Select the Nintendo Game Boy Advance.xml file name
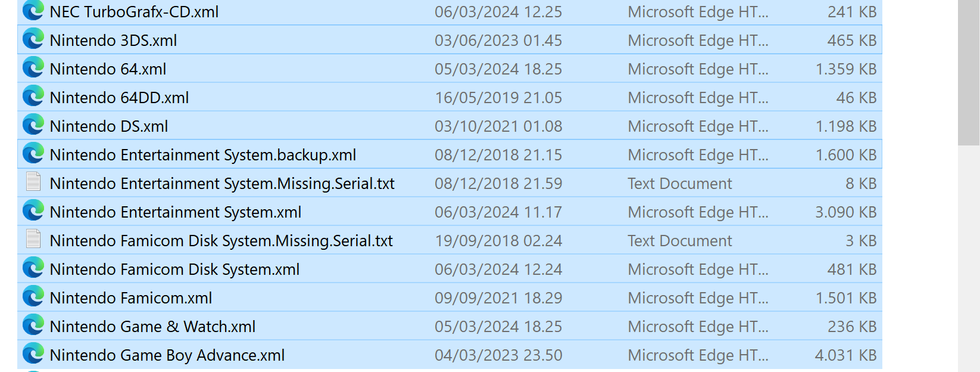Image resolution: width=980 pixels, height=372 pixels. pos(167,355)
